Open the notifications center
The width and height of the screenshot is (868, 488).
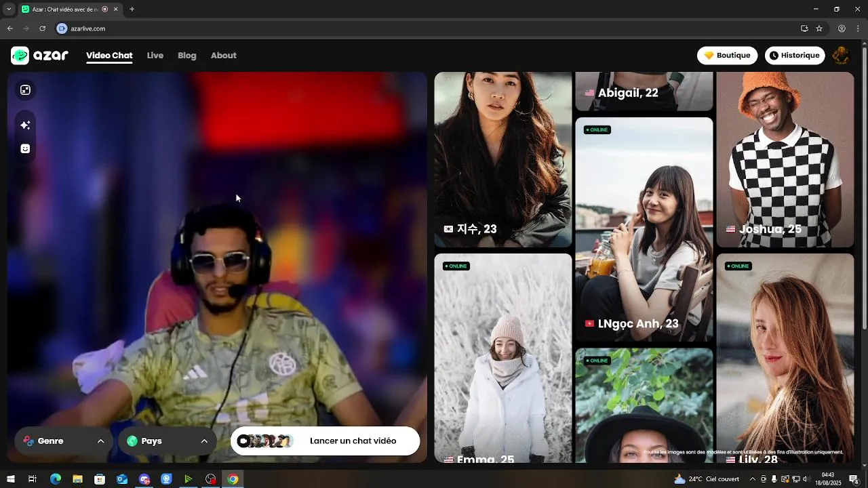point(854,479)
